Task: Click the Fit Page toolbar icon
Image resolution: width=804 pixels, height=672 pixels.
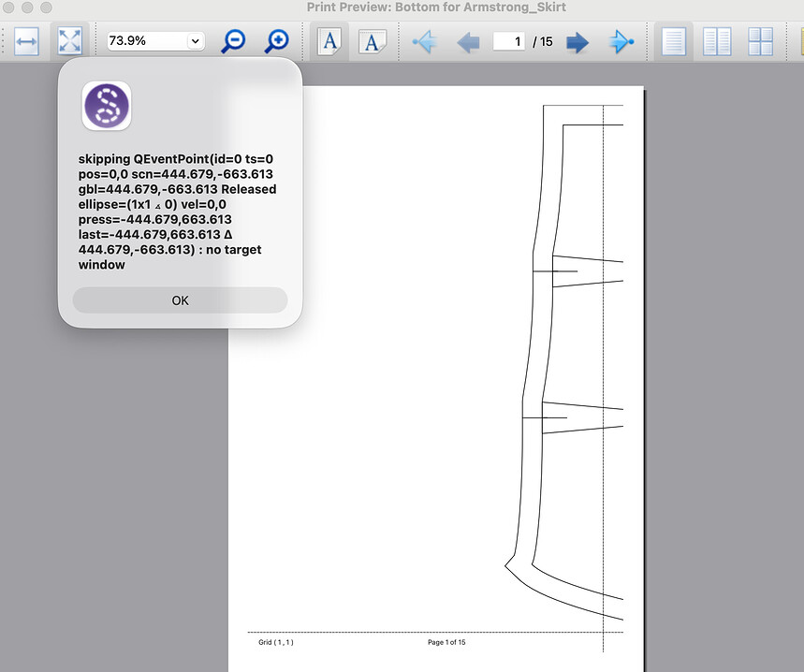Action: 70,41
